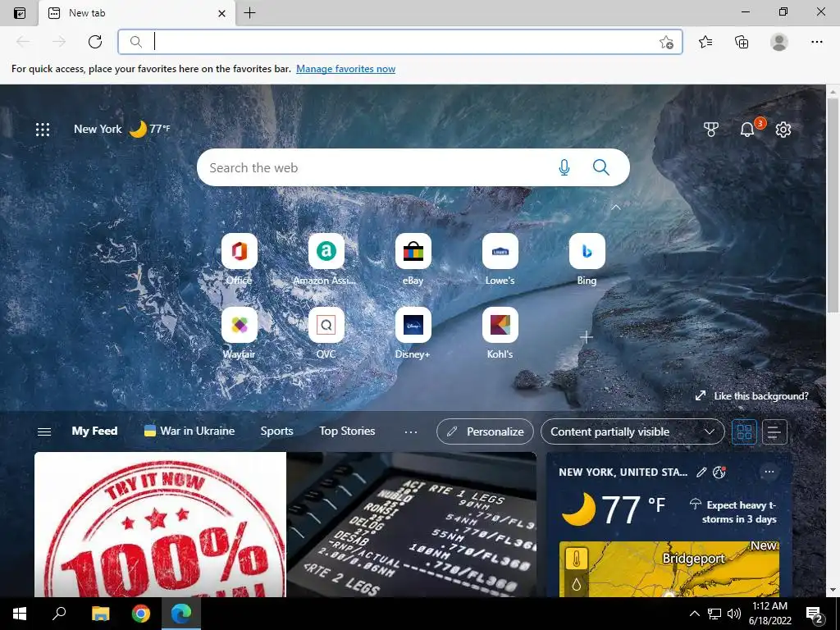Open the Action Center notifications
840x630 pixels.
tap(815, 614)
